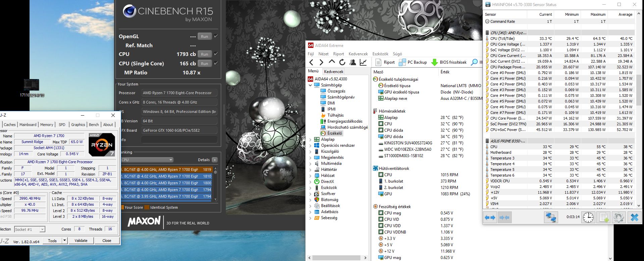Open HWiNFO sensor settings gear

(618, 218)
